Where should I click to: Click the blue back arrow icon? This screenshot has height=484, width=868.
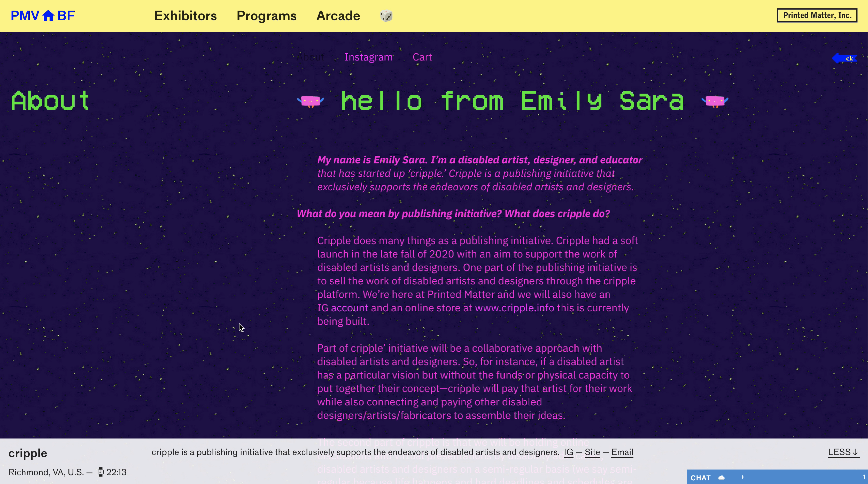844,58
